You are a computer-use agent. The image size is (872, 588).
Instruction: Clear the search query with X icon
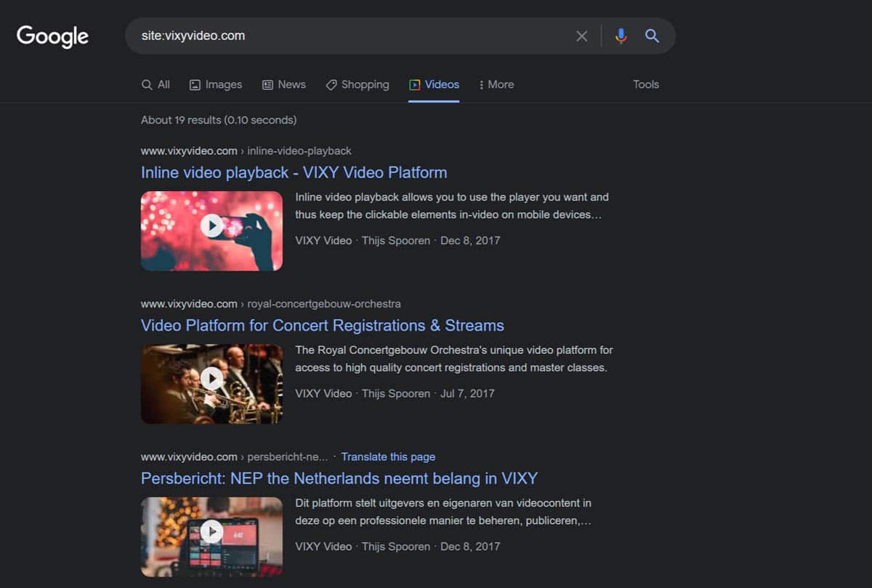581,36
